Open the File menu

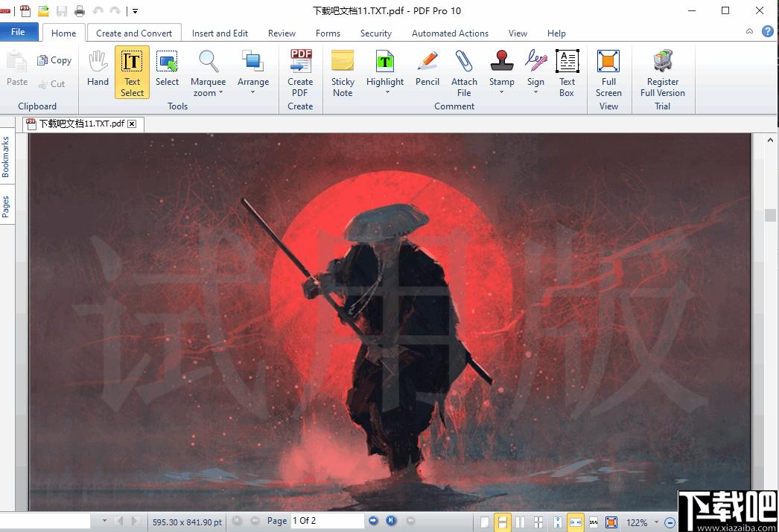pos(19,32)
